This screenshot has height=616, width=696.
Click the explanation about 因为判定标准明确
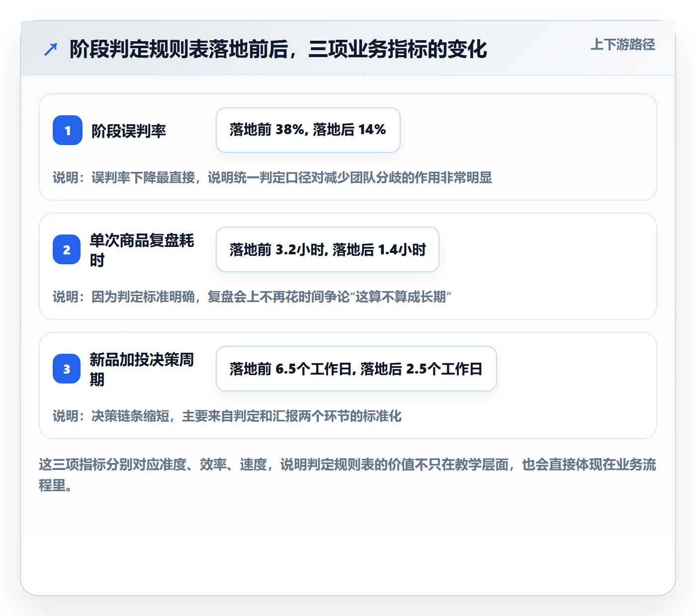tap(252, 297)
